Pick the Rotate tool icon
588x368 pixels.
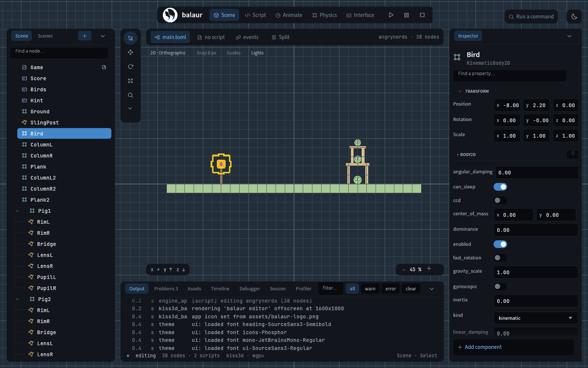[x=130, y=67]
